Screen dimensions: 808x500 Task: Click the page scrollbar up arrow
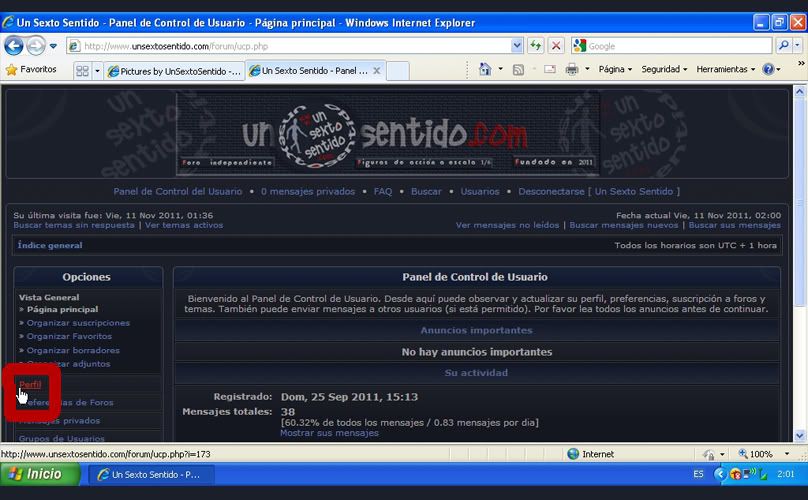pos(800,92)
